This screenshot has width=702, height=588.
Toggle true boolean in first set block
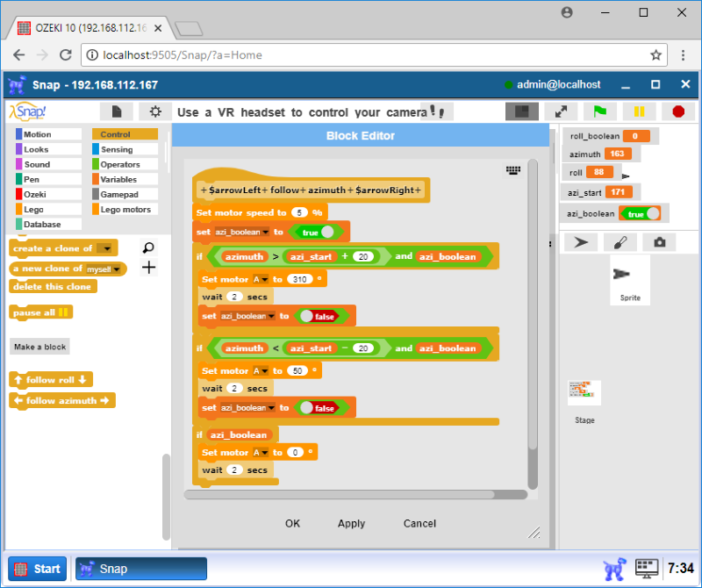tap(316, 232)
